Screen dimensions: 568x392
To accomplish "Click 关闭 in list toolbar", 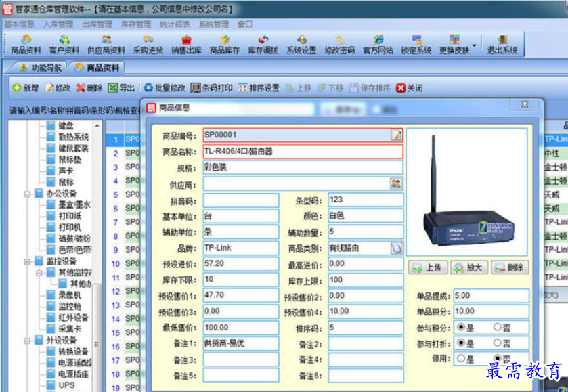I will coord(410,87).
